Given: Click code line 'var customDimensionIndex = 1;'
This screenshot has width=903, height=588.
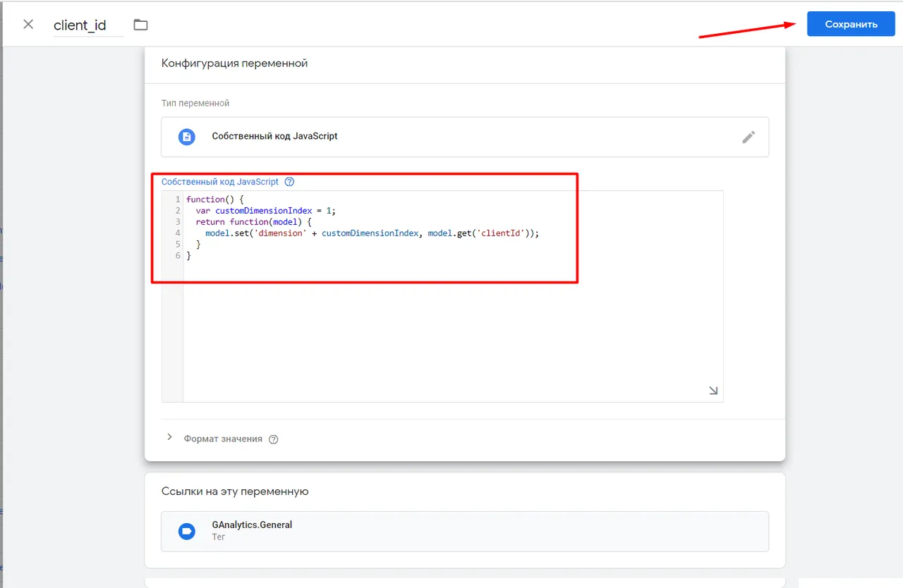Looking at the screenshot, I should coord(266,211).
